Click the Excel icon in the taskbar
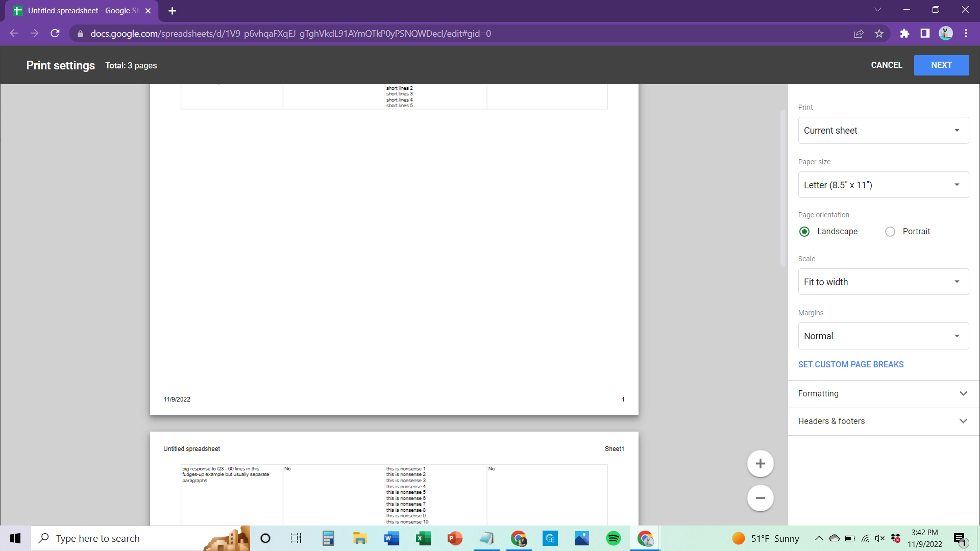The height and width of the screenshot is (551, 980). pyautogui.click(x=423, y=538)
